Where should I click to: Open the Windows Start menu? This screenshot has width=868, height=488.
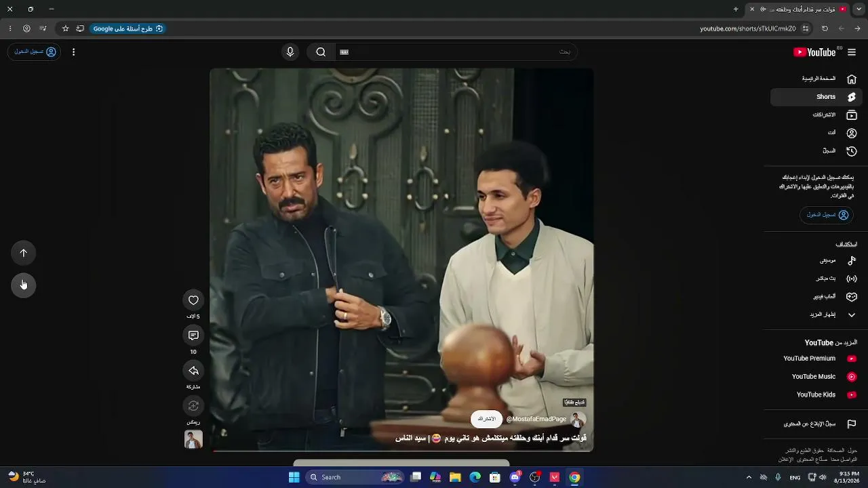point(294,477)
